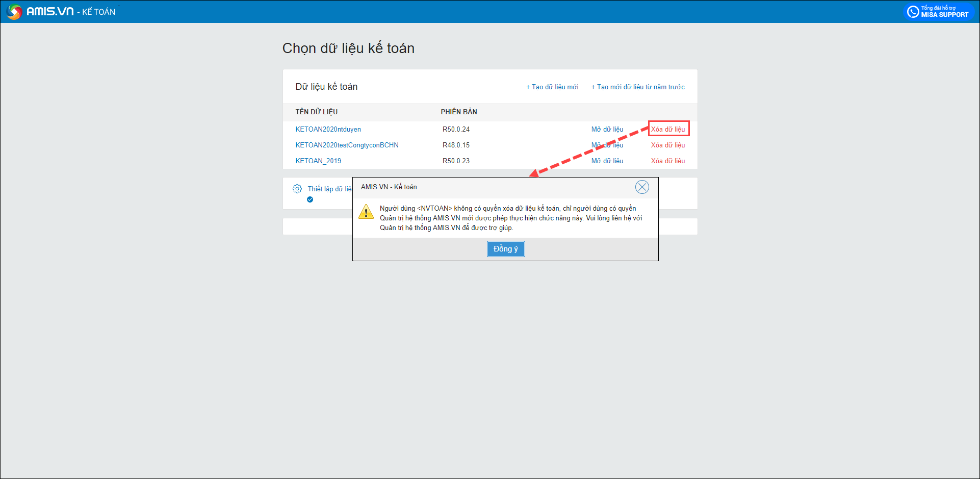
Task: Click the MISA Support phone icon
Action: point(913,12)
